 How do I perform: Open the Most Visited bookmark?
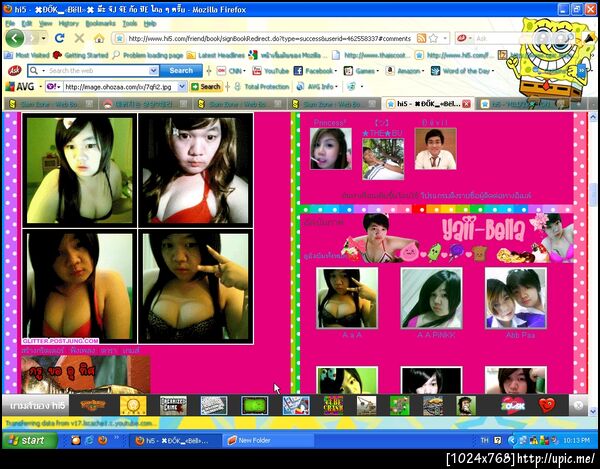coord(27,55)
